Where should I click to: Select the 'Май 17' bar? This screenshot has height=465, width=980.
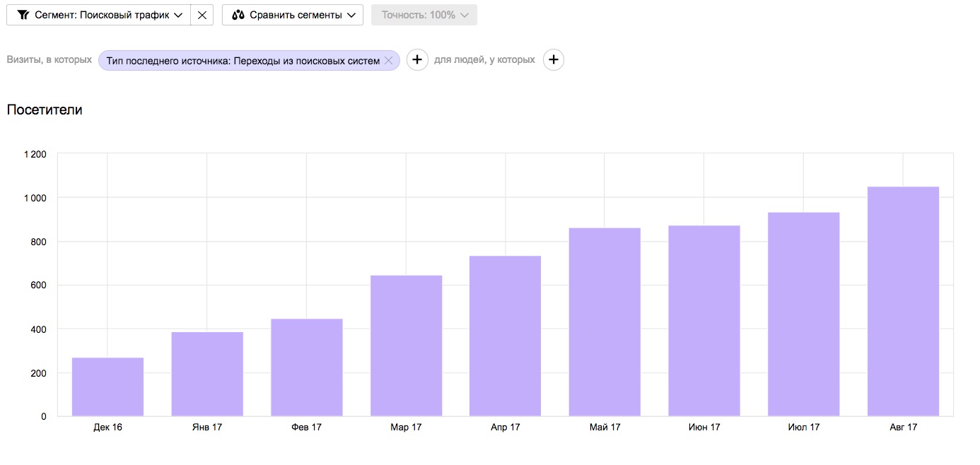pos(605,322)
